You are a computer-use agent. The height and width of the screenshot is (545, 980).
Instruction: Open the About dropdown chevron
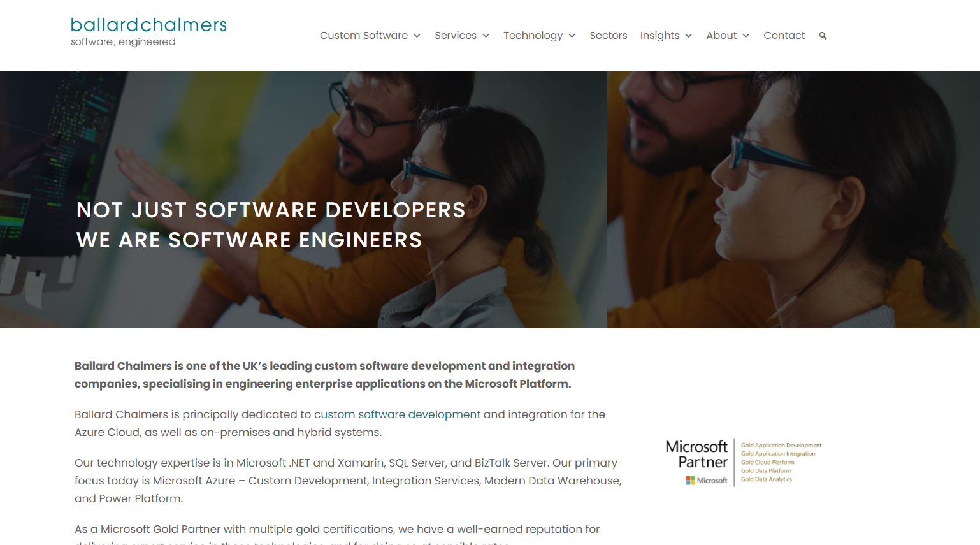[746, 36]
